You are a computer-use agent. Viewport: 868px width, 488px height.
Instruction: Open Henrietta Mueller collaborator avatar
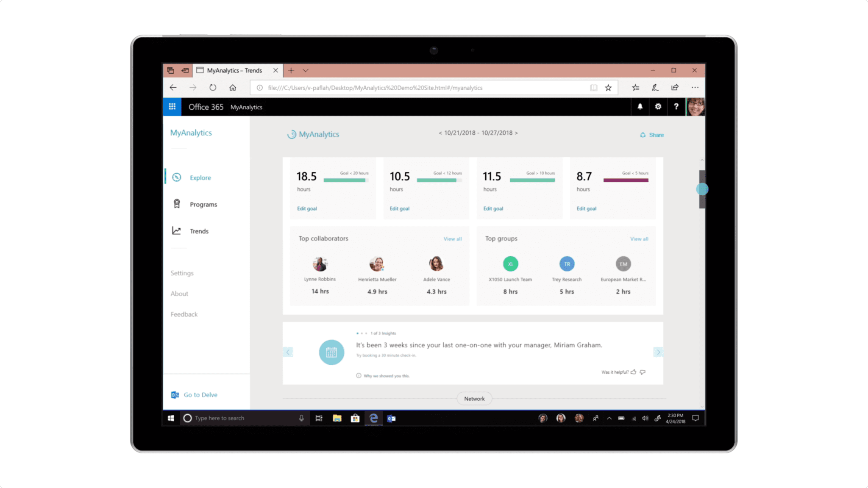[x=377, y=264]
